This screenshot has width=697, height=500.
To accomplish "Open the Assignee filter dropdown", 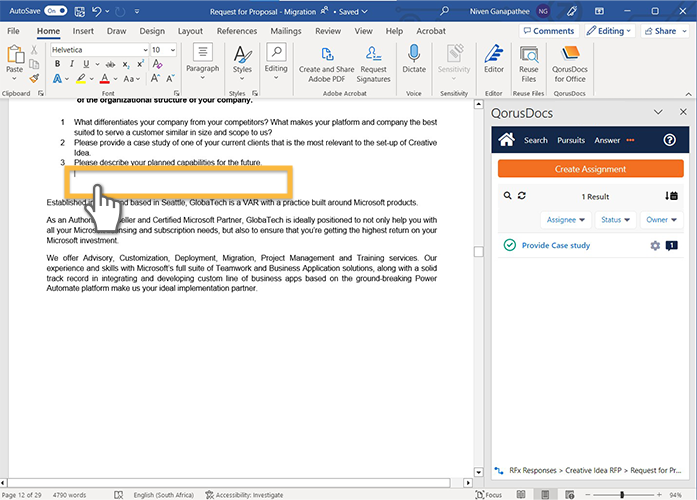I will 565,220.
